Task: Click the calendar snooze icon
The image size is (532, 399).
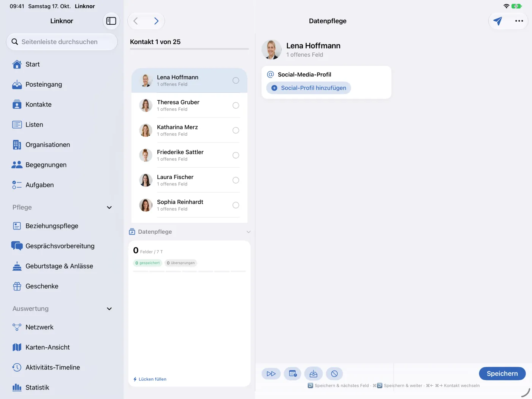Action: pos(293,374)
